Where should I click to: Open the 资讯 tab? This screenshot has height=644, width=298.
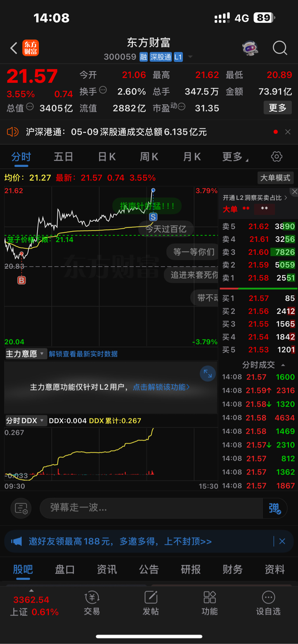107,569
